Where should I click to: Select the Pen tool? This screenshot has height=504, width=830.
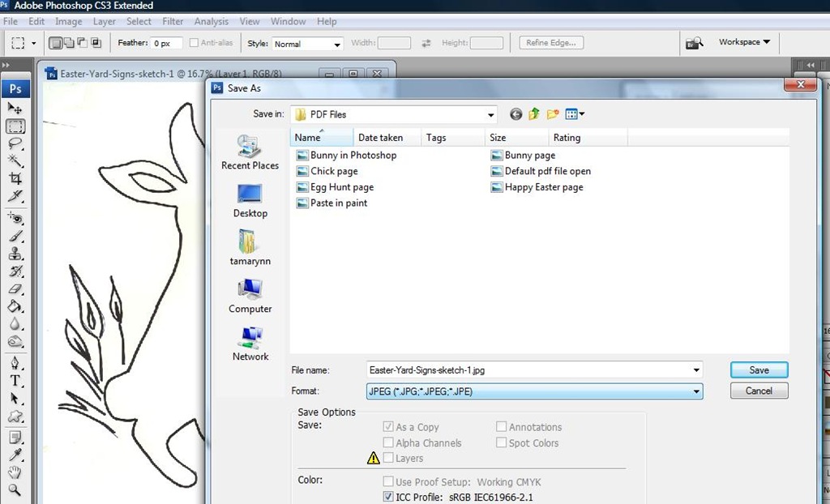pyautogui.click(x=15, y=363)
